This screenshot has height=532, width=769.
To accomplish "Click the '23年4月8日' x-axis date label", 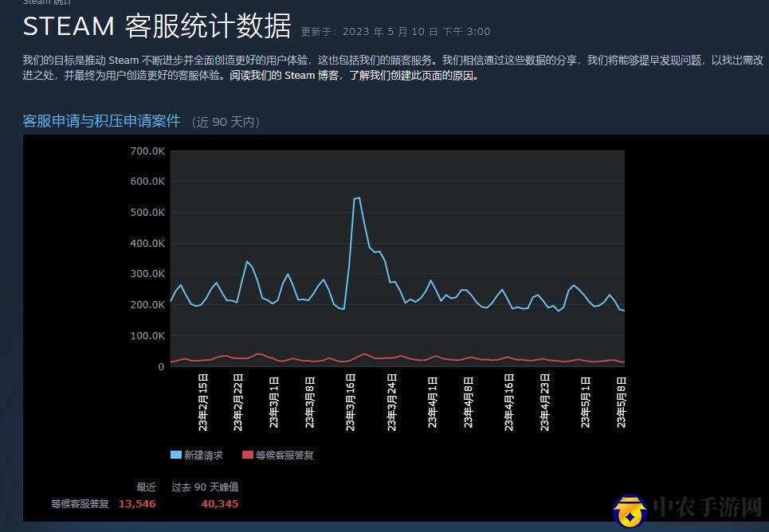I will [x=469, y=402].
